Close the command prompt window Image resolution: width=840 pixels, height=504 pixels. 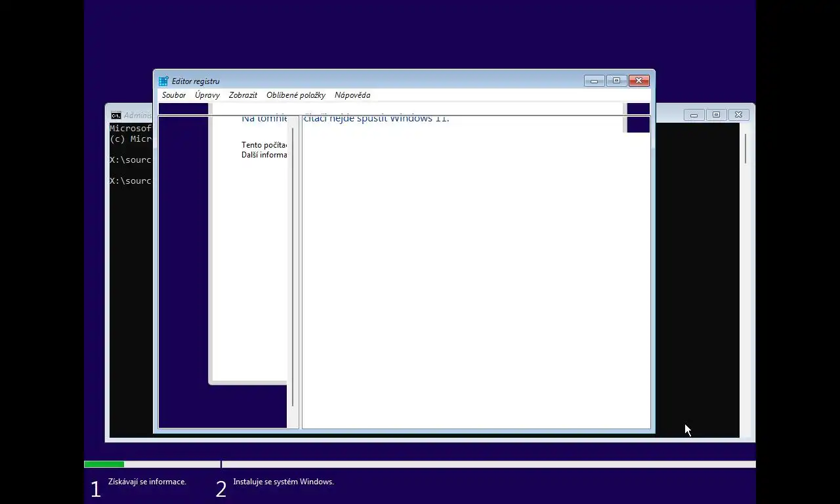[x=738, y=115]
